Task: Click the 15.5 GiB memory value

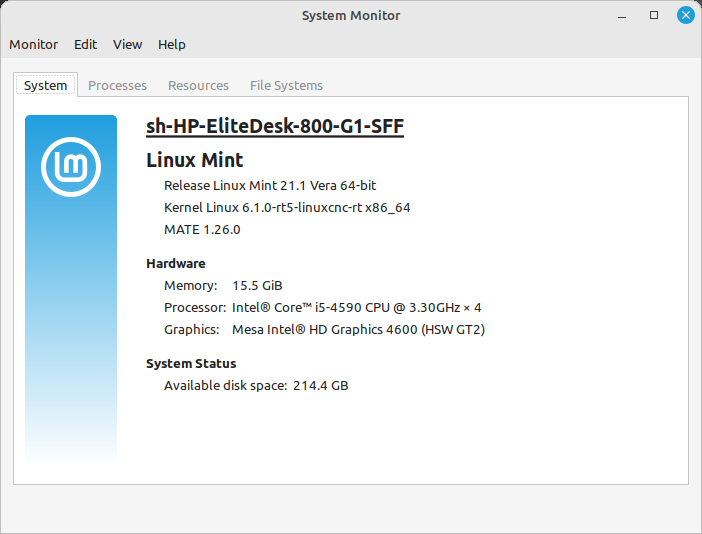Action: pos(257,286)
